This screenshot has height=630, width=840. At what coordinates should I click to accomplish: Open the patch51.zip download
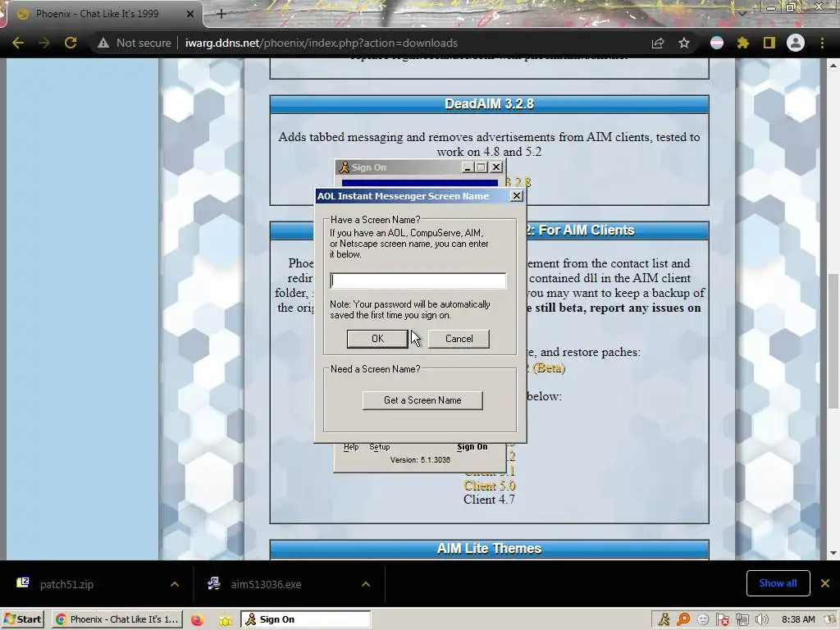point(66,584)
